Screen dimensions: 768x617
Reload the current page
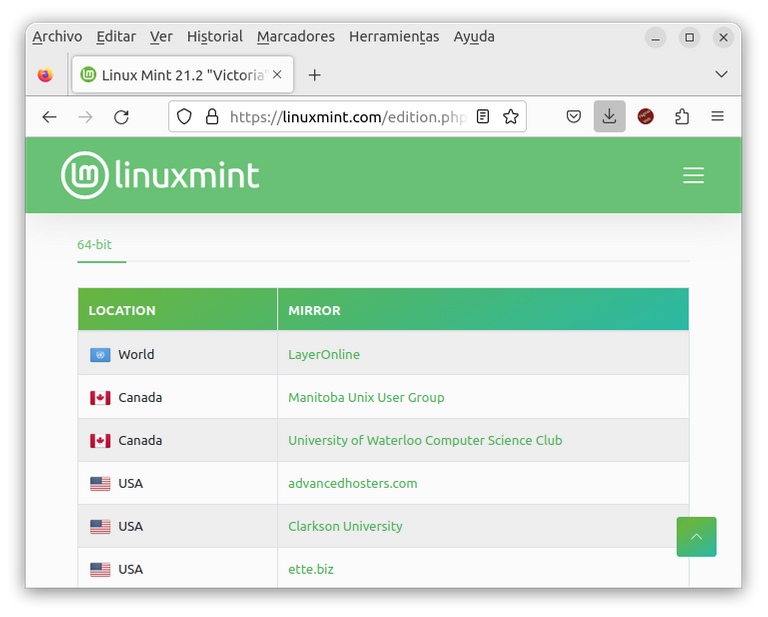pos(121,117)
